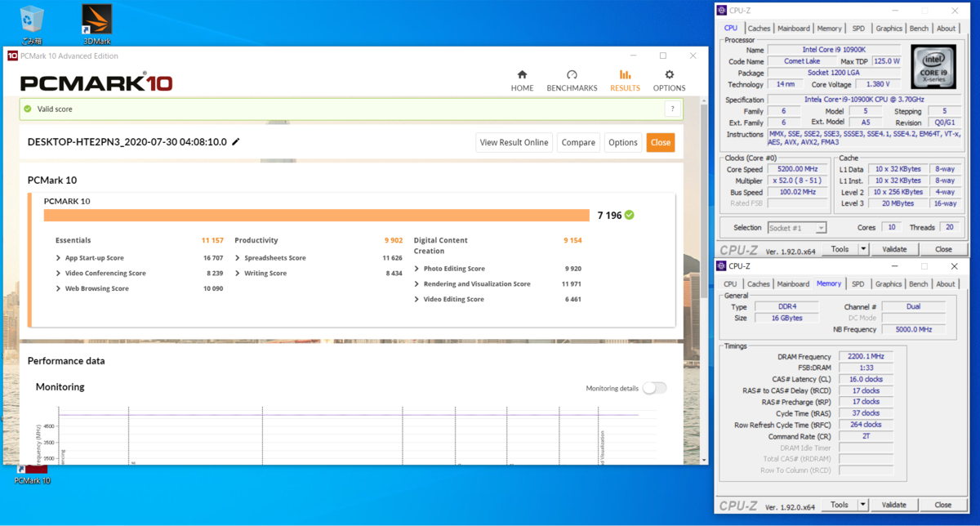Switch to Caches tab in upper CPU-Z
This screenshot has height=526, width=980.
tap(759, 29)
